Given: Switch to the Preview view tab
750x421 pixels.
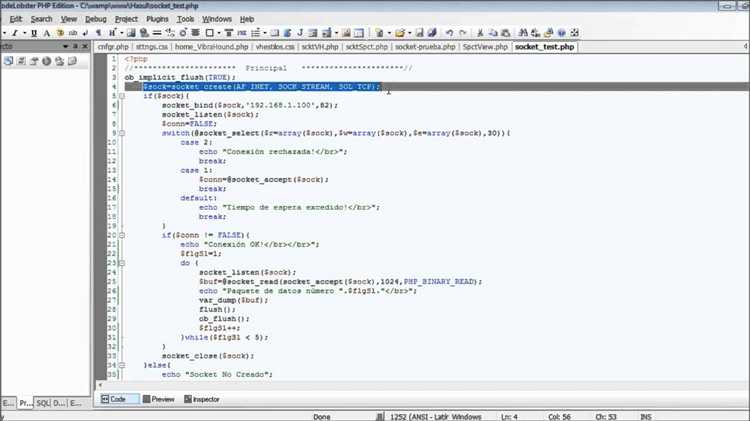Looking at the screenshot, I should coord(159,399).
